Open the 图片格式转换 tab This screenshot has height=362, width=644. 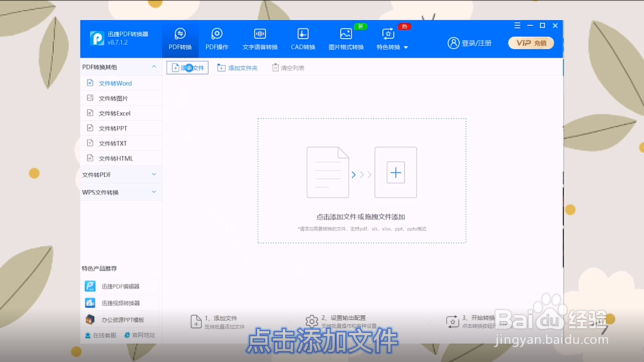point(346,40)
